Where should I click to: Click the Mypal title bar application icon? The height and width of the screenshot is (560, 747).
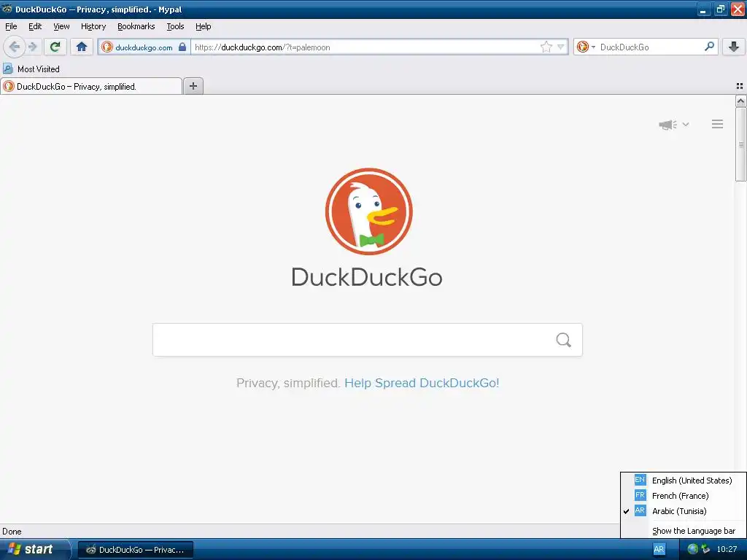(7, 9)
